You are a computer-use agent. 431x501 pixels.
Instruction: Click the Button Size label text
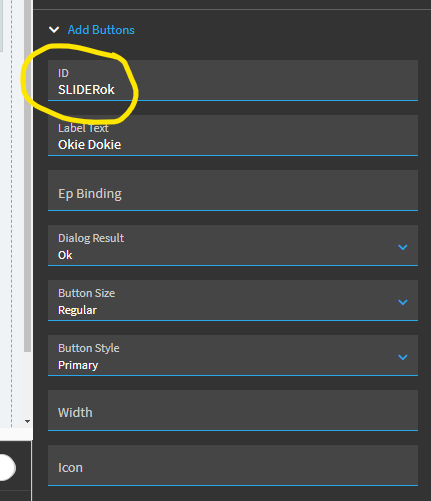point(87,293)
